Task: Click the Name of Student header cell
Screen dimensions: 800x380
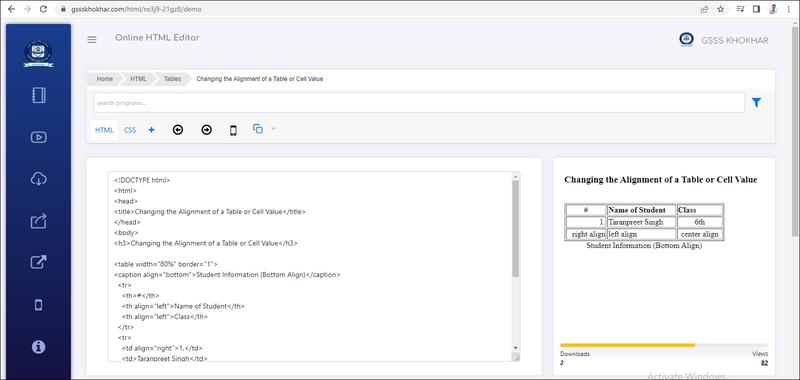Action: point(642,210)
